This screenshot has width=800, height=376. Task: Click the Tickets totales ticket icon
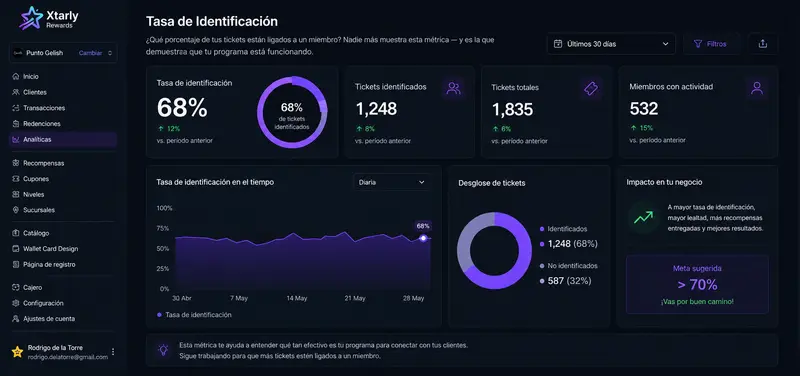click(x=591, y=89)
